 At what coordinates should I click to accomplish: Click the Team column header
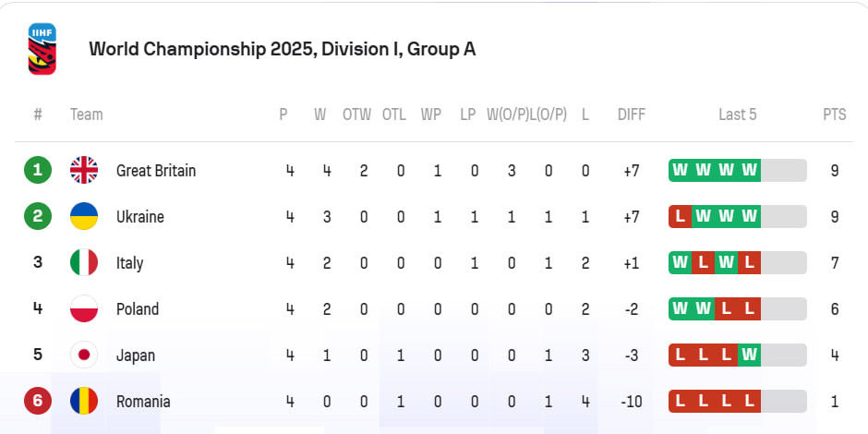click(87, 115)
